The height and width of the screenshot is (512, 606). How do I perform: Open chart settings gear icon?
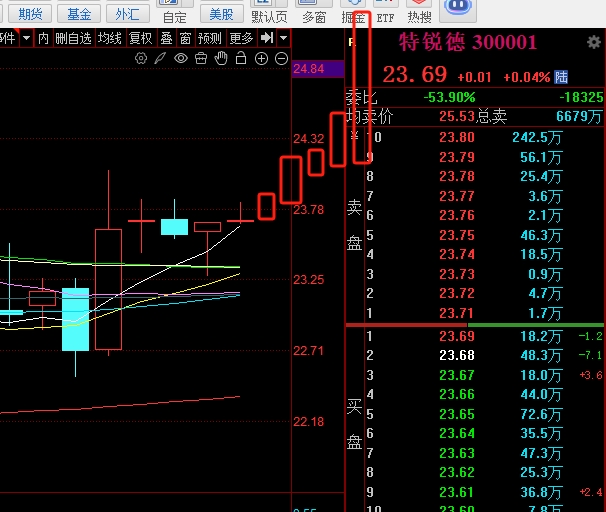pyautogui.click(x=141, y=58)
